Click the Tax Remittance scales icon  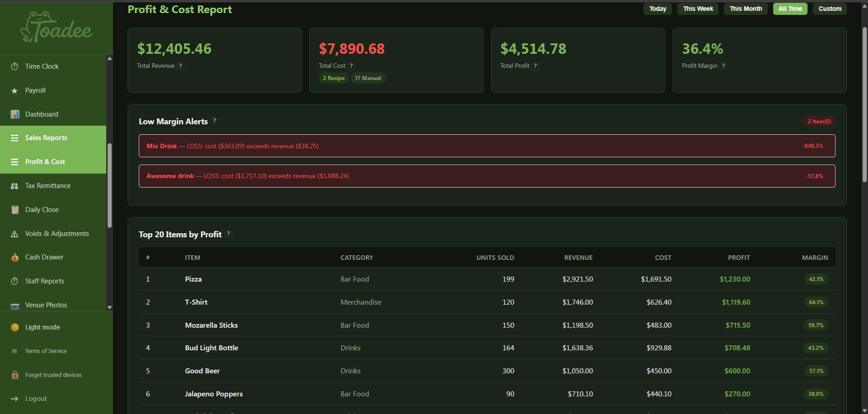click(x=14, y=186)
